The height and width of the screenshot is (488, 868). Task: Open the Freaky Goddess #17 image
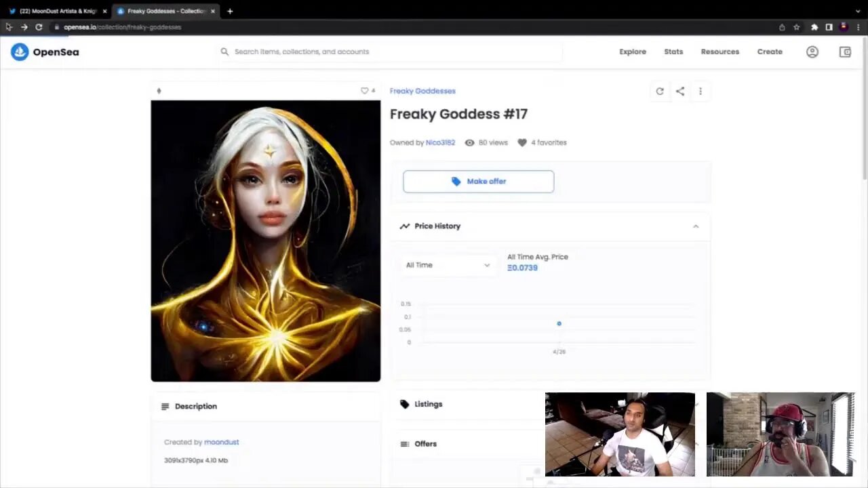point(266,241)
